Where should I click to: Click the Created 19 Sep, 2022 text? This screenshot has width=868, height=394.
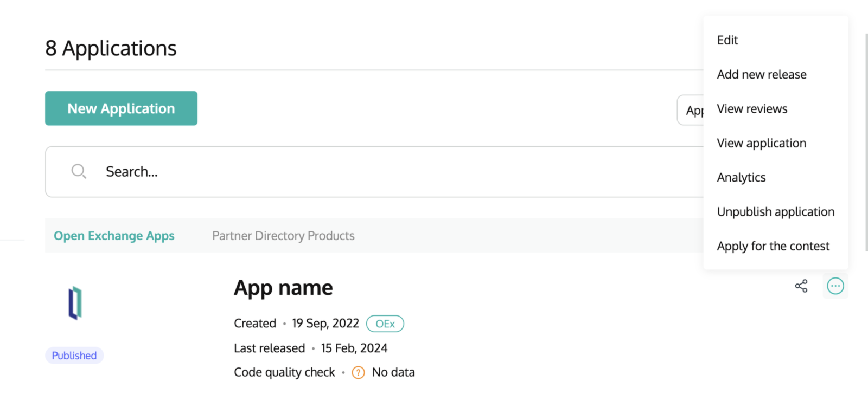[296, 324]
